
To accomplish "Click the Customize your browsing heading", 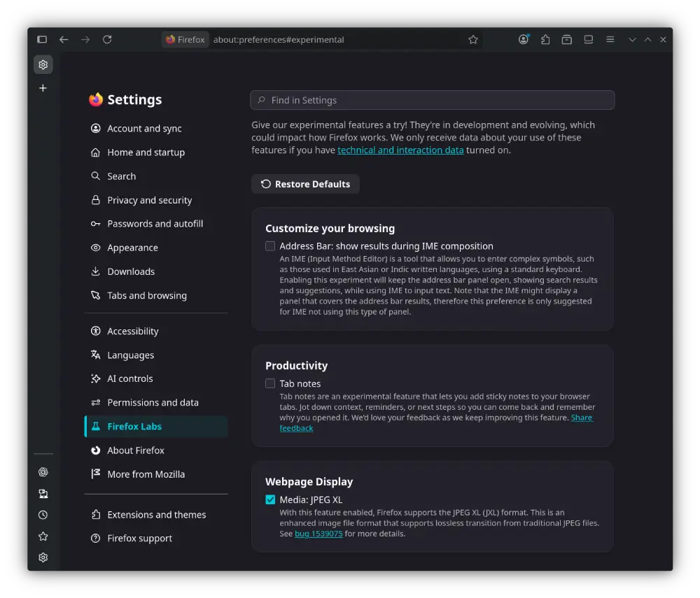I will (x=330, y=228).
